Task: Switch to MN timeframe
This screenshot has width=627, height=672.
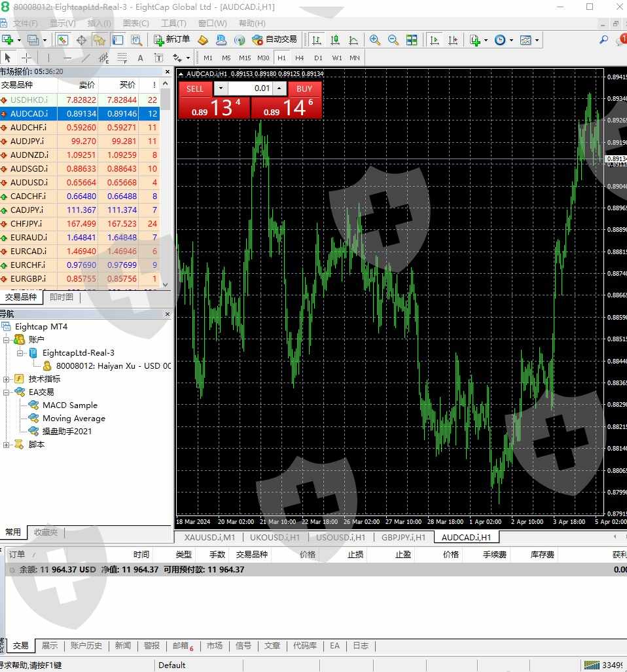Action: pos(355,58)
